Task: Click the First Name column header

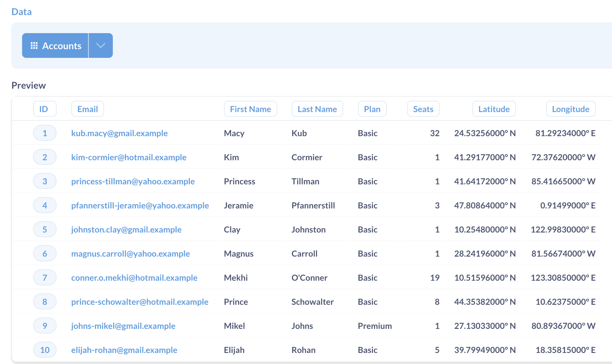Action: [250, 109]
